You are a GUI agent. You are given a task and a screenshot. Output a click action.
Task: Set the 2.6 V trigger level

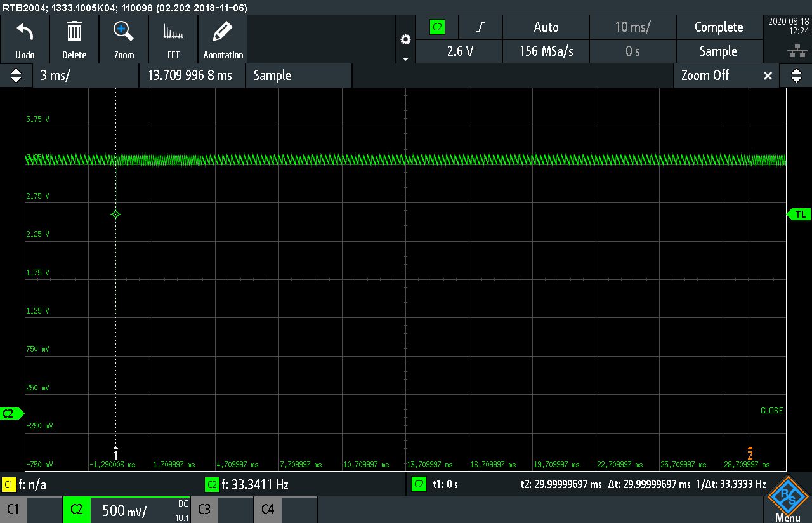click(459, 51)
